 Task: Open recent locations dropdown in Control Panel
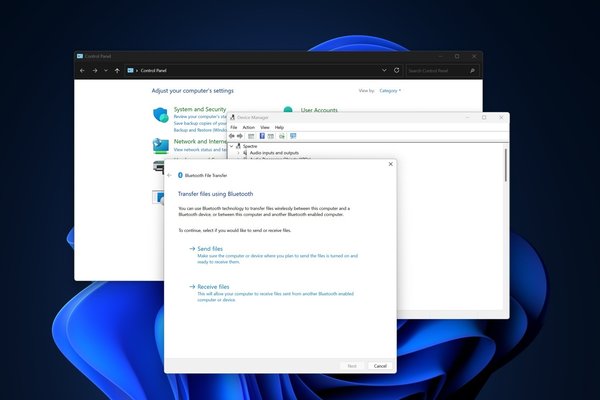tap(106, 70)
